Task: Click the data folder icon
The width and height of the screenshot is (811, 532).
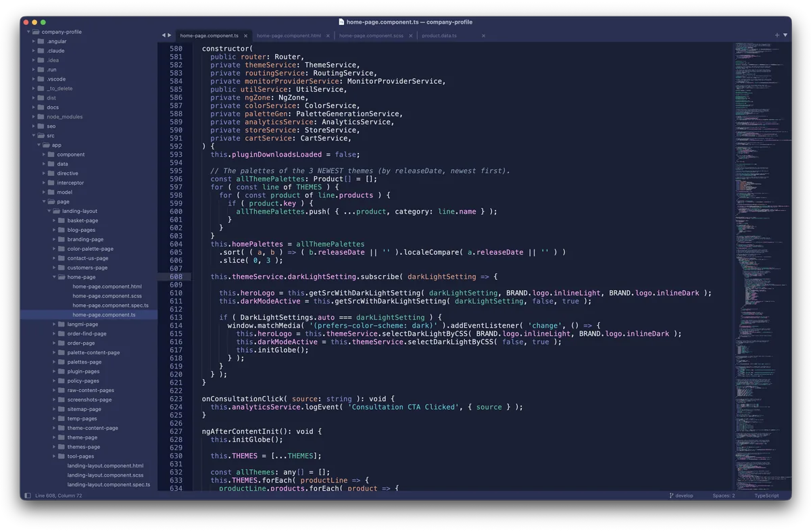Action: click(51, 164)
